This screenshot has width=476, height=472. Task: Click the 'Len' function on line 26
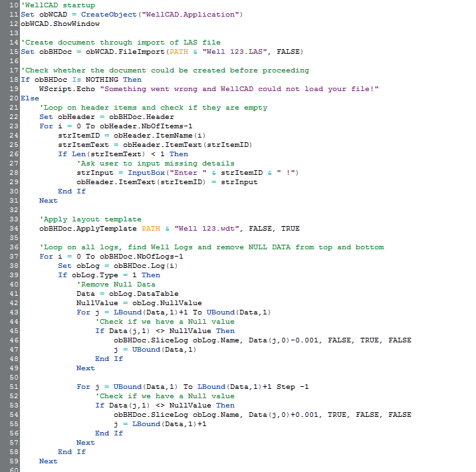click(x=78, y=154)
